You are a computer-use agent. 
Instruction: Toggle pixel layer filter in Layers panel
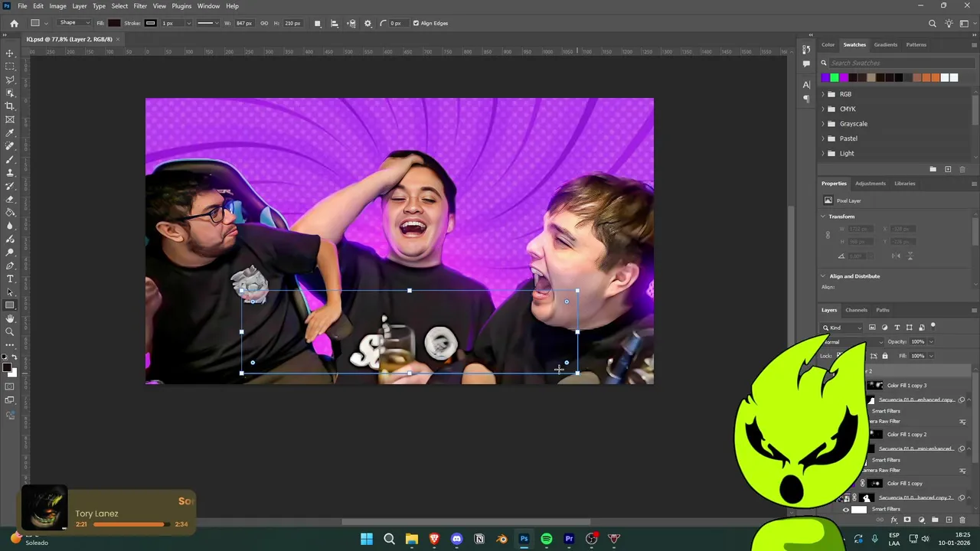tap(872, 328)
